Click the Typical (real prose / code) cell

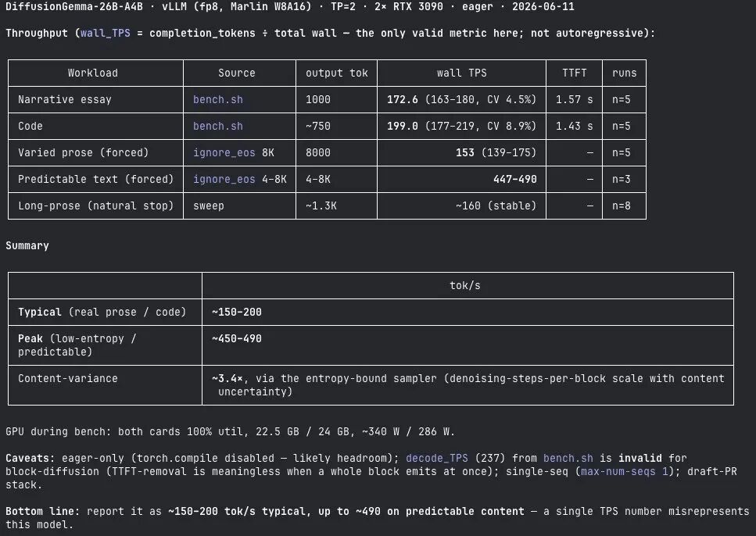tap(102, 312)
